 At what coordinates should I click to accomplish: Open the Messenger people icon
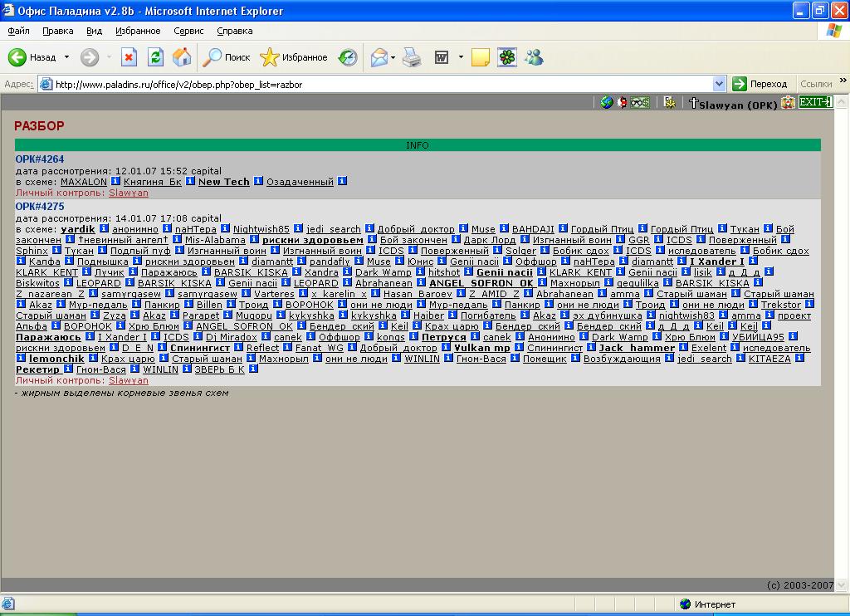click(x=534, y=57)
